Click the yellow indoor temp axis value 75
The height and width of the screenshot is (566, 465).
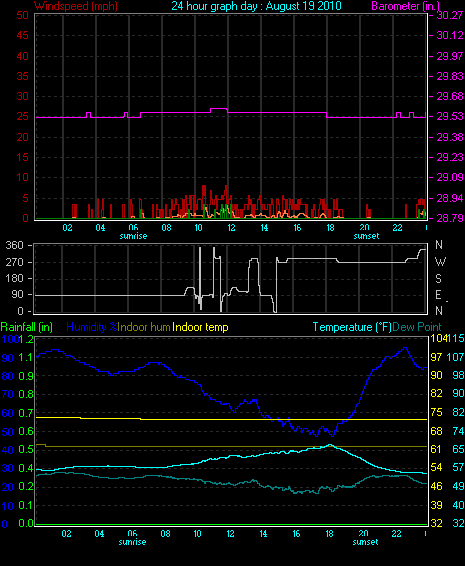(x=436, y=412)
